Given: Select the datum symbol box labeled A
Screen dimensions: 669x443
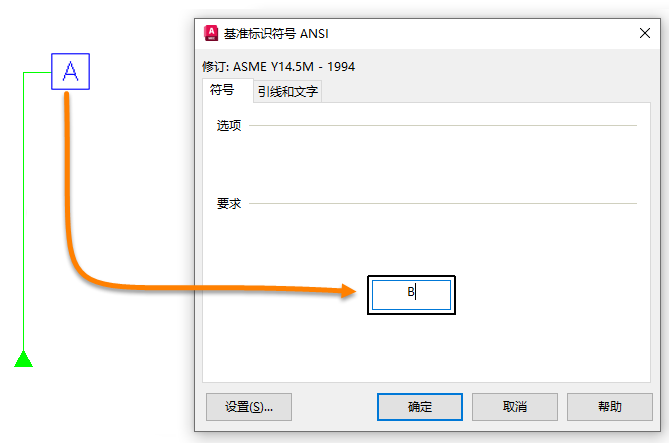Looking at the screenshot, I should click(x=71, y=71).
